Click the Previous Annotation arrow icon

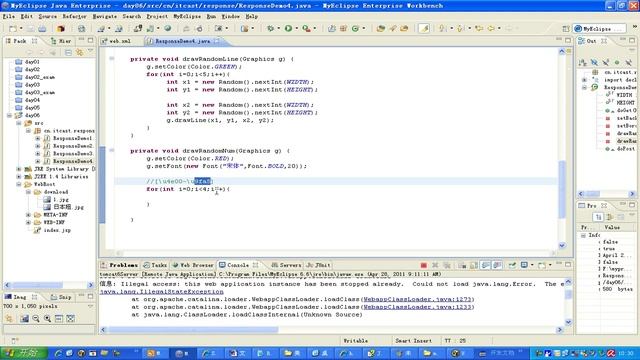460,29
